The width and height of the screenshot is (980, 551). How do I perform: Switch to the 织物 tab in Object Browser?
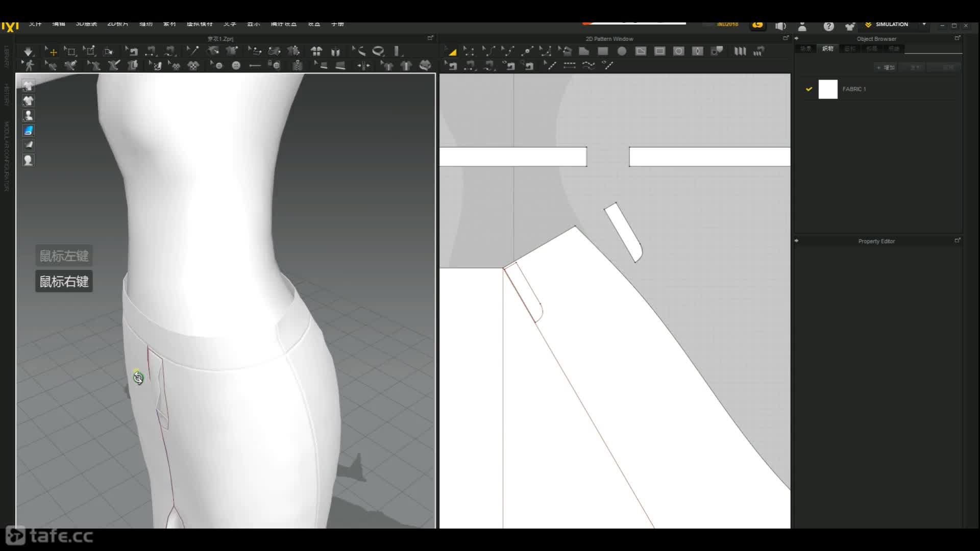click(828, 48)
